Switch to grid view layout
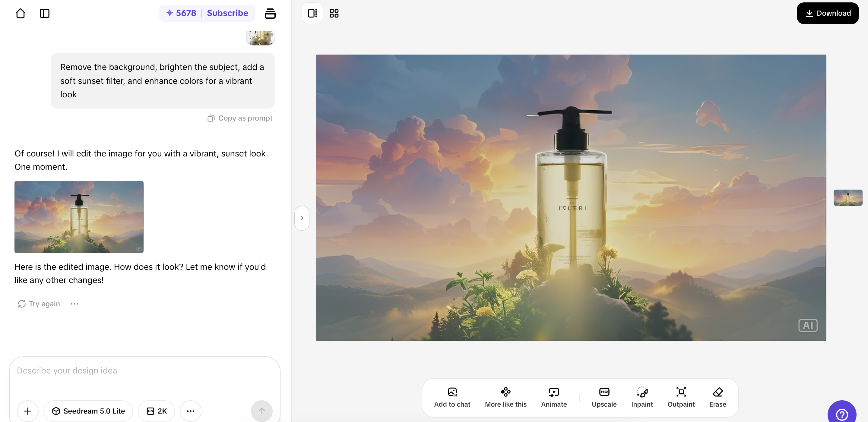 click(334, 13)
